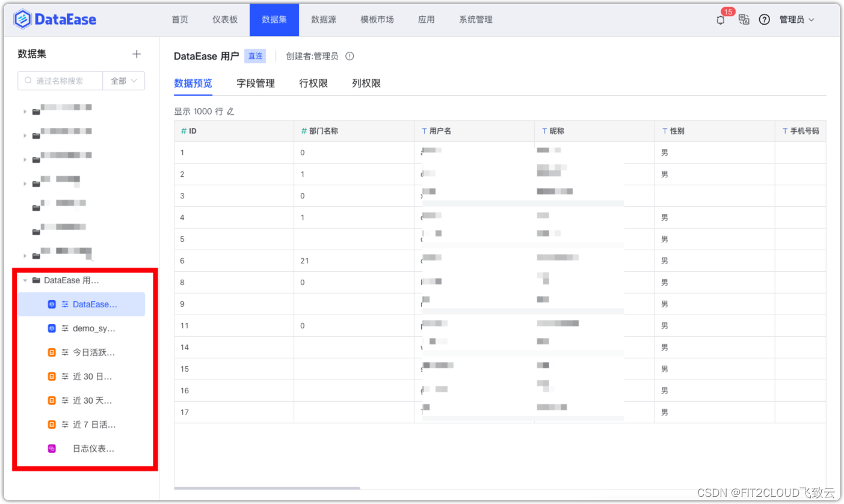Viewport: 844px width, 504px height.
Task: Click the orange icon of 近 7 日活… dataset
Action: point(52,425)
